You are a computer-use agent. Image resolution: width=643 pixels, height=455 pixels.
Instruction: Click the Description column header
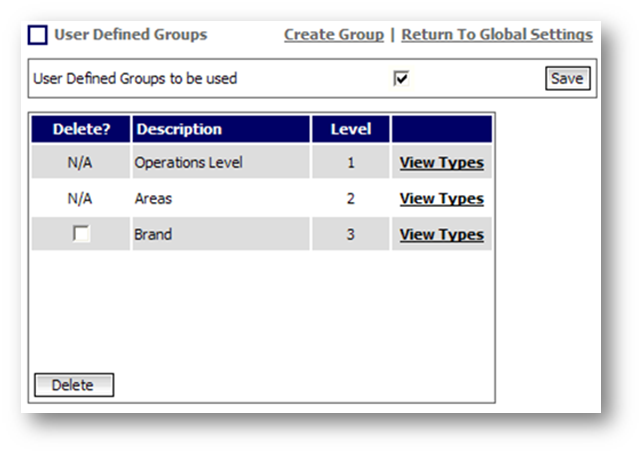179,129
